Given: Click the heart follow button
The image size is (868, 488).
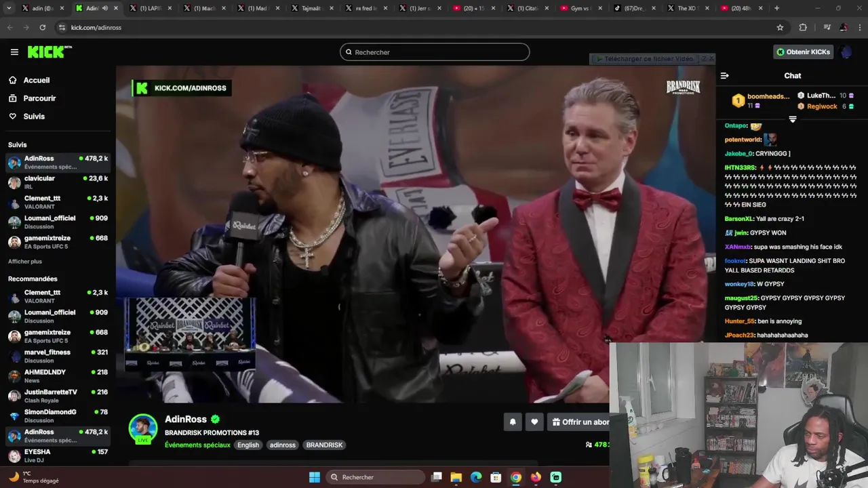Looking at the screenshot, I should pyautogui.click(x=534, y=422).
